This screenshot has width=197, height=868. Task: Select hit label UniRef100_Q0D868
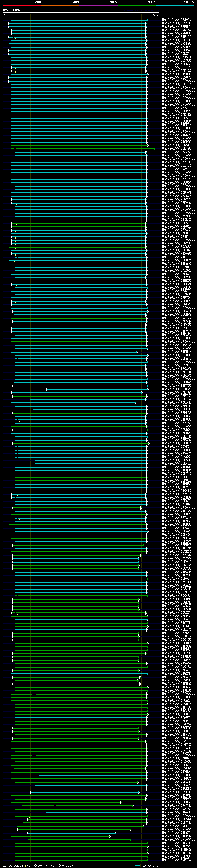[x=177, y=416]
